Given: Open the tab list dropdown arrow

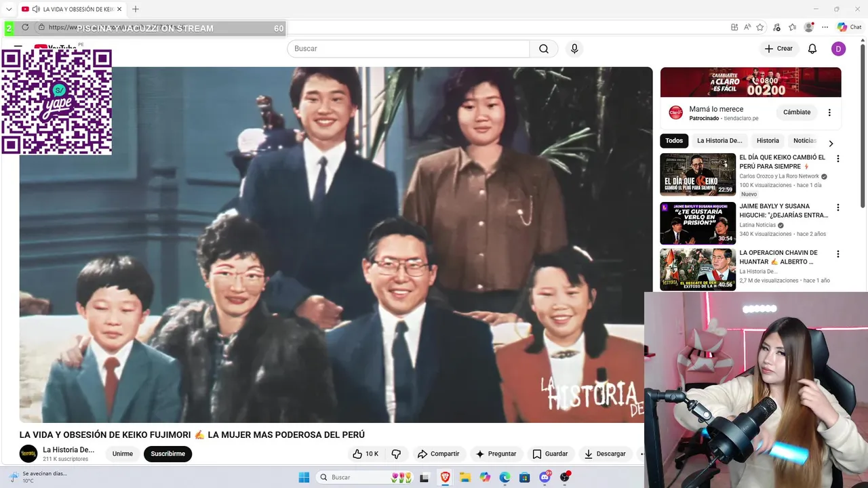Looking at the screenshot, I should point(9,9).
